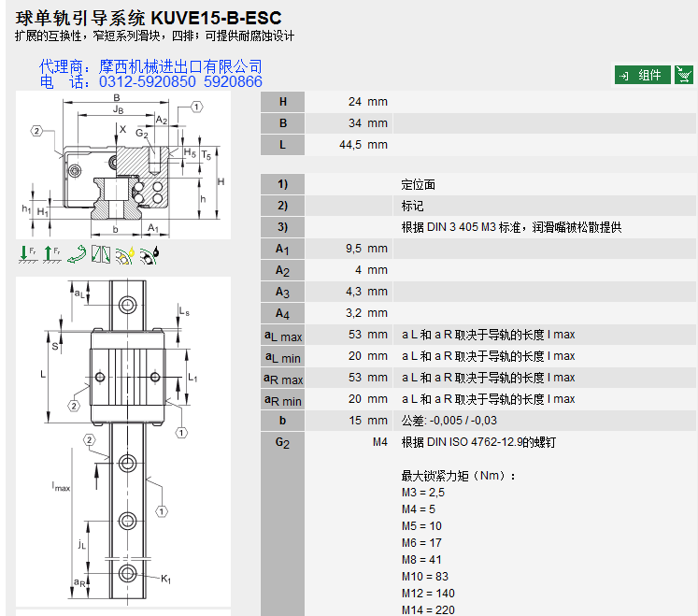Click the M3 = 2,5 torque line
This screenshot has height=616, width=698.
(423, 493)
